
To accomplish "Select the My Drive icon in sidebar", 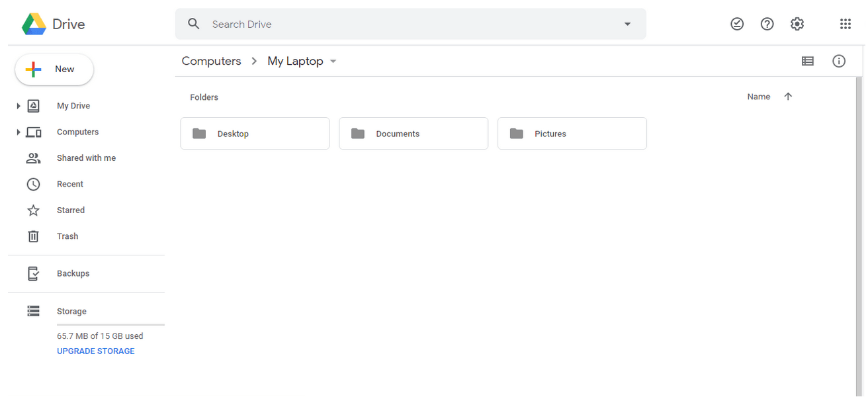I will click(33, 106).
